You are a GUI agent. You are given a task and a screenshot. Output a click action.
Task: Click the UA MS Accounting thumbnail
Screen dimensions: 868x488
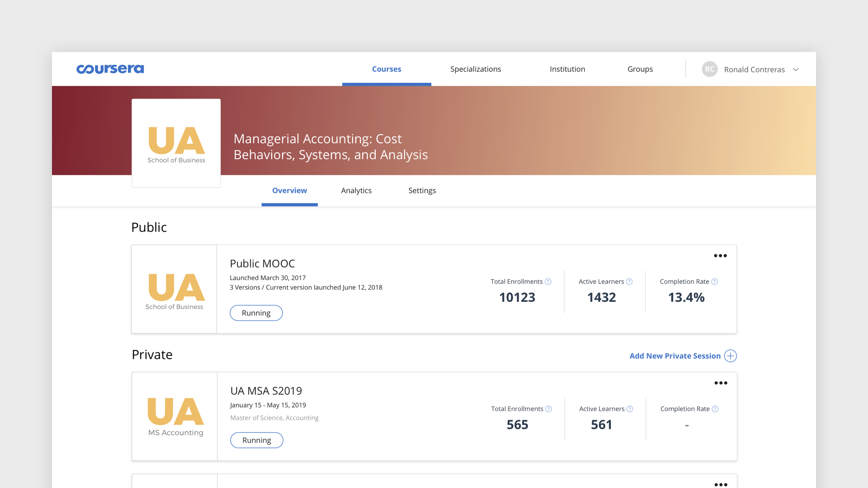175,417
